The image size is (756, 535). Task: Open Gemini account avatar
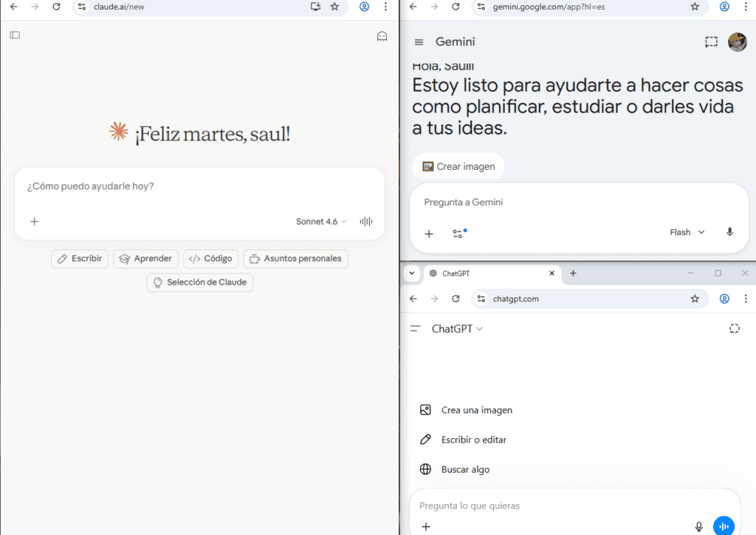(738, 42)
